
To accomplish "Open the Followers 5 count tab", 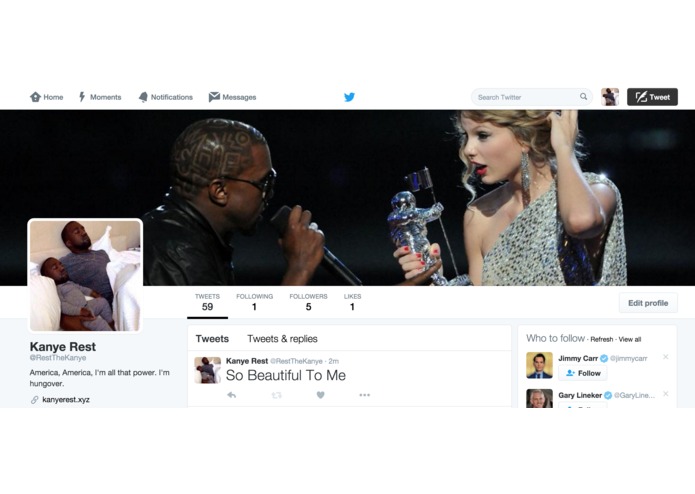I will (308, 302).
